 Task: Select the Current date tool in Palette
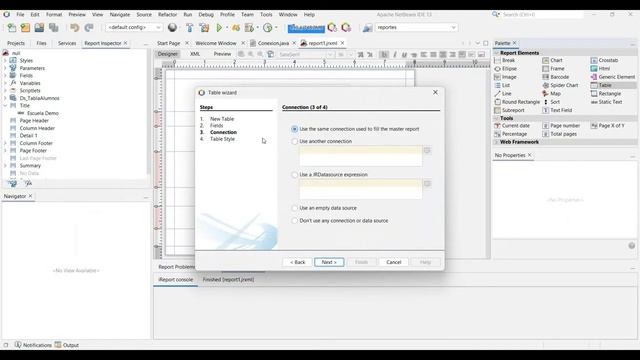pyautogui.click(x=512, y=126)
